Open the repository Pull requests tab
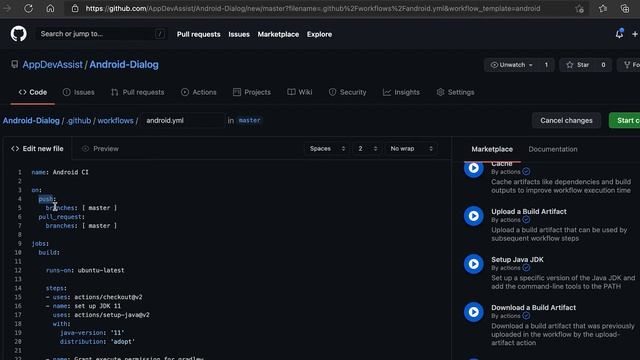This screenshot has width=640, height=360. (x=138, y=92)
